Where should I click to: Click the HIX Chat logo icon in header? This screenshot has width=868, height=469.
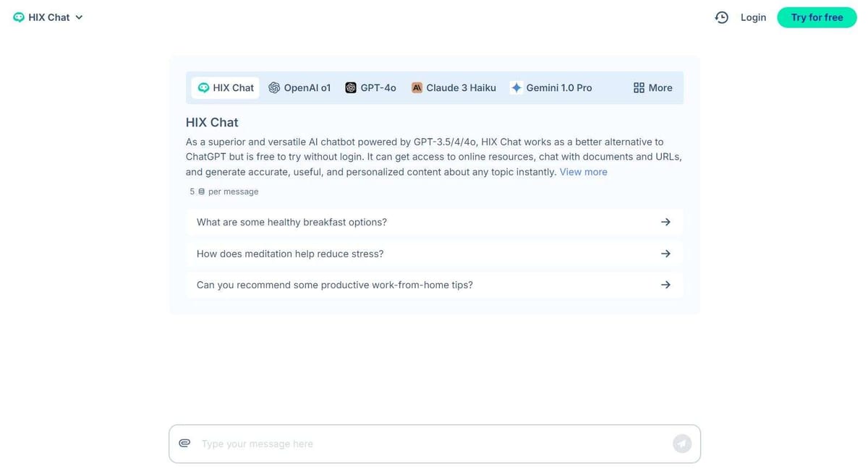(19, 17)
